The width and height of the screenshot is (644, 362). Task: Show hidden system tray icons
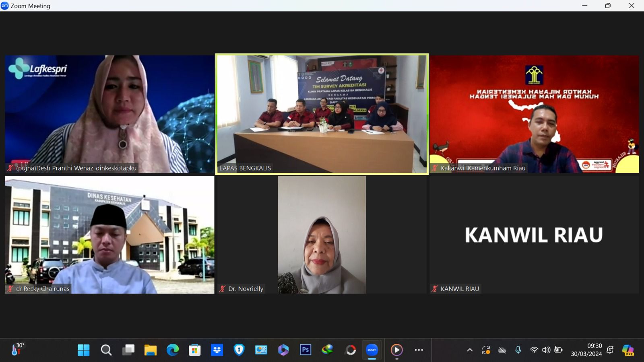pos(470,350)
